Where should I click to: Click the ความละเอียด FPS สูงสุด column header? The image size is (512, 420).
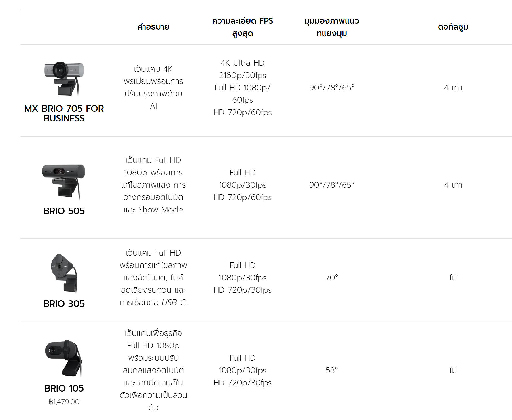tap(242, 27)
